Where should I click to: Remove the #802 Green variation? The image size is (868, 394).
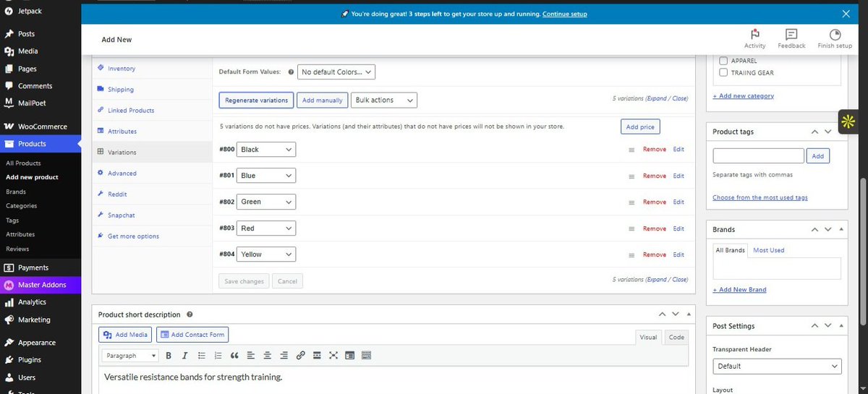point(655,202)
